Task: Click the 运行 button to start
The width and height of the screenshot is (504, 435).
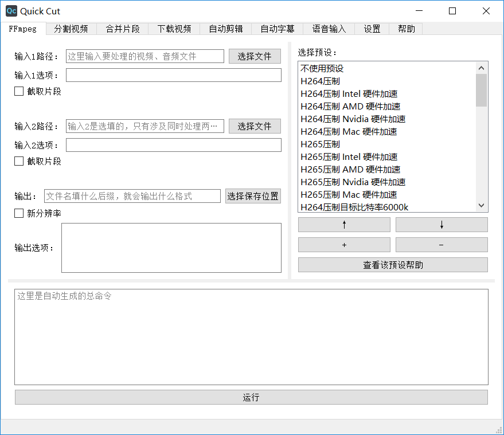Action: coord(251,397)
